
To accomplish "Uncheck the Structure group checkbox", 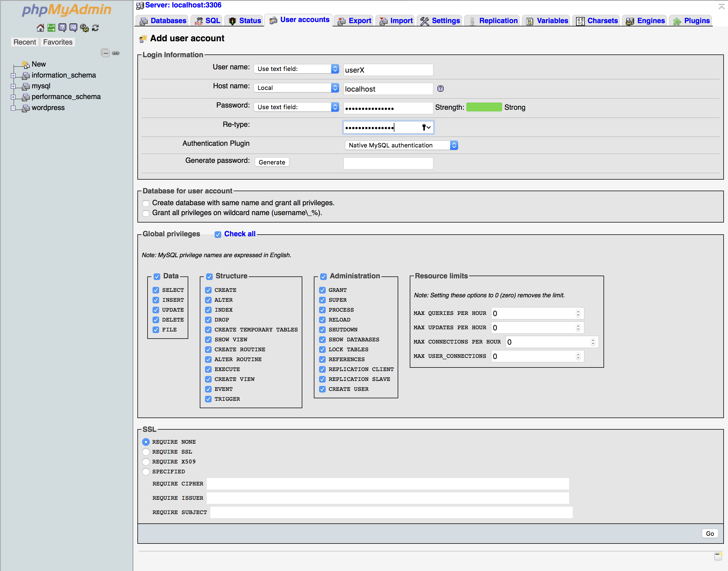I will (209, 276).
